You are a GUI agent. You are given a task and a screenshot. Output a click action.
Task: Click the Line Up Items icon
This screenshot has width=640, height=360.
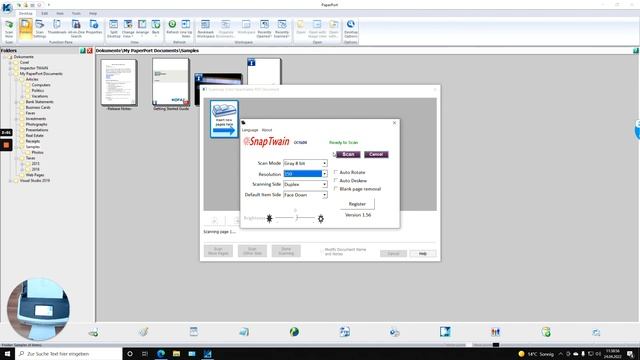point(186,28)
